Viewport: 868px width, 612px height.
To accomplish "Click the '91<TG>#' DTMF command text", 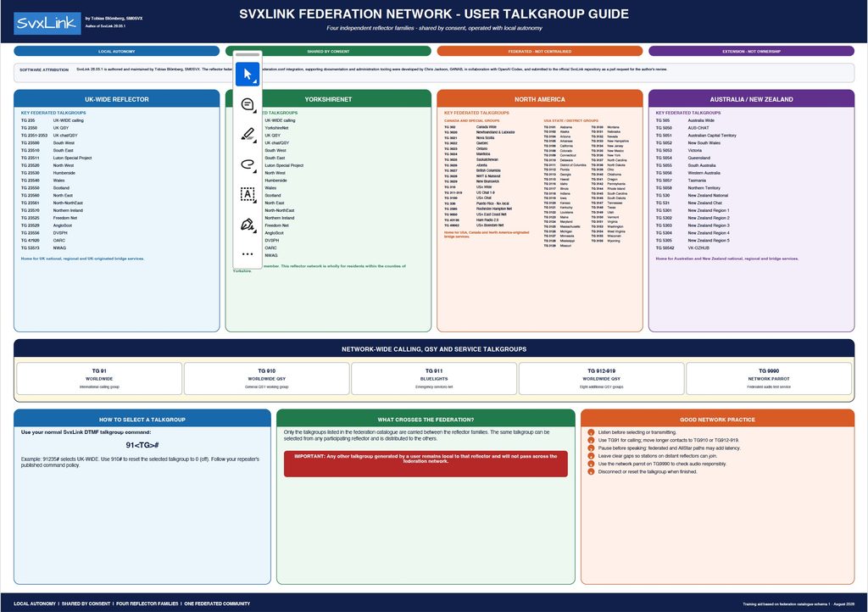I will pyautogui.click(x=142, y=445).
